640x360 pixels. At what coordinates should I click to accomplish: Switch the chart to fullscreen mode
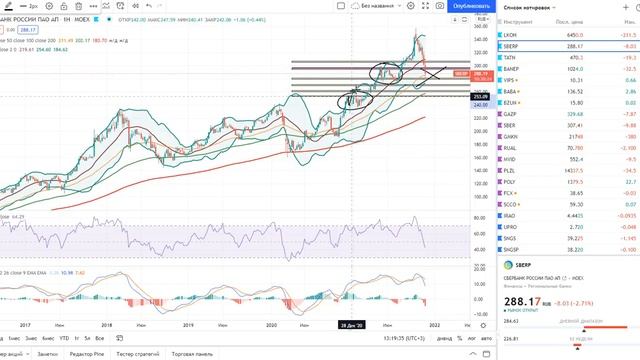[x=425, y=6]
